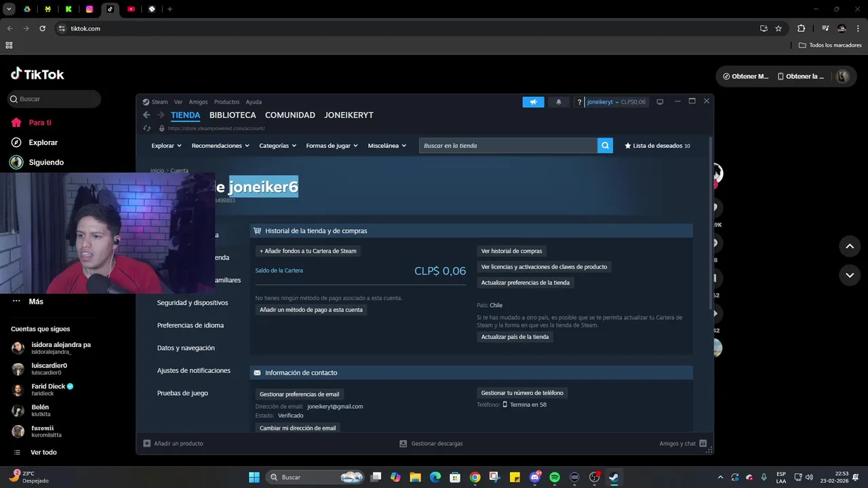Open Preferencias de idioma settings
This screenshot has height=488, width=868.
(191, 325)
